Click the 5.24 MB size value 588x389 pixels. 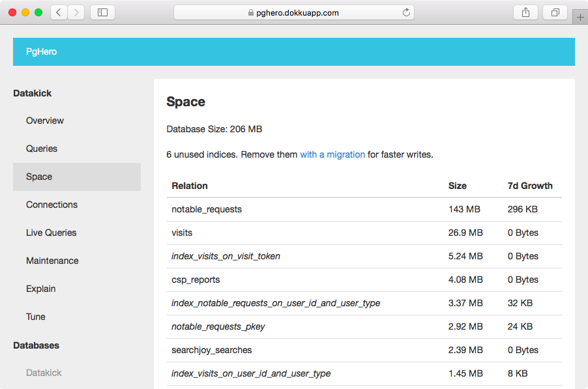(465, 256)
